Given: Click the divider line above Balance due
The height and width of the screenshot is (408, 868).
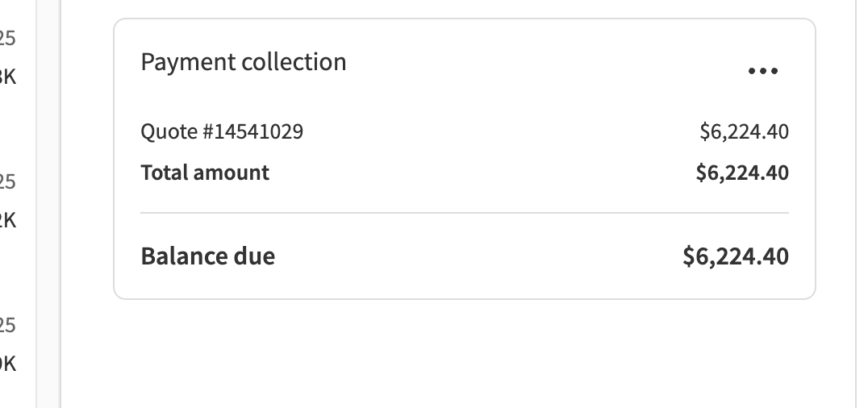Looking at the screenshot, I should 464,213.
